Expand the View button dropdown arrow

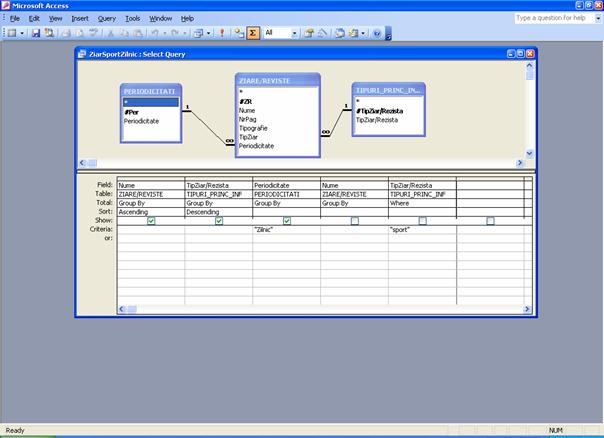click(x=22, y=33)
